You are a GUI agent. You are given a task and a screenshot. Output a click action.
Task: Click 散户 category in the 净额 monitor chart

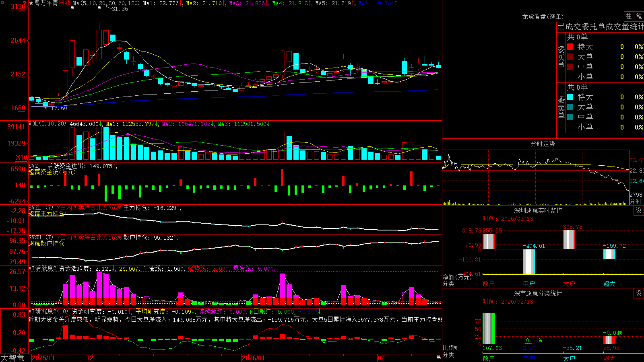pyautogui.click(x=489, y=284)
